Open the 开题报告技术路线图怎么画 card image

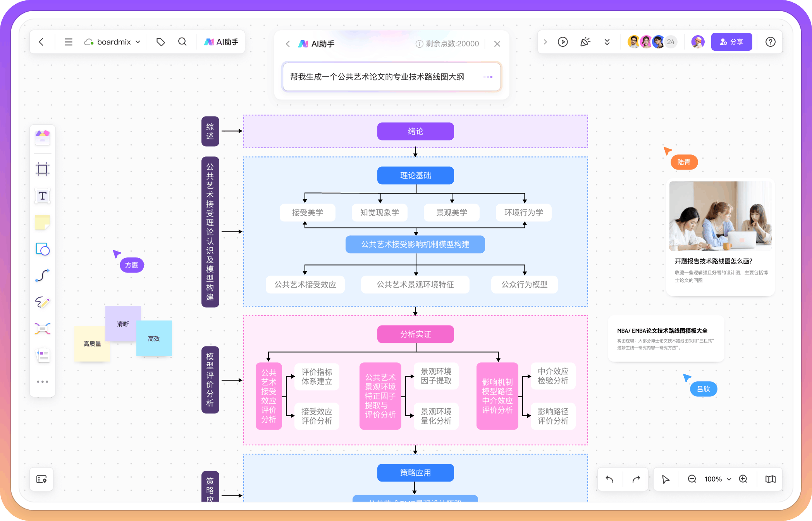tap(721, 216)
